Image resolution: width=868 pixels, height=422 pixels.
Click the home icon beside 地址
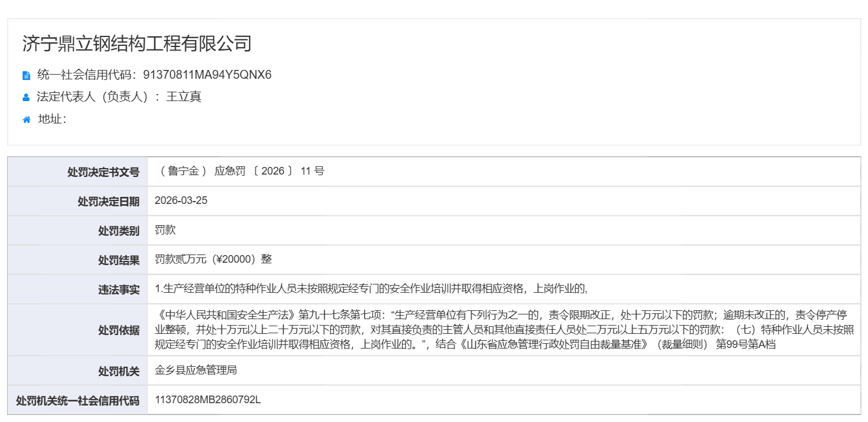click(26, 120)
